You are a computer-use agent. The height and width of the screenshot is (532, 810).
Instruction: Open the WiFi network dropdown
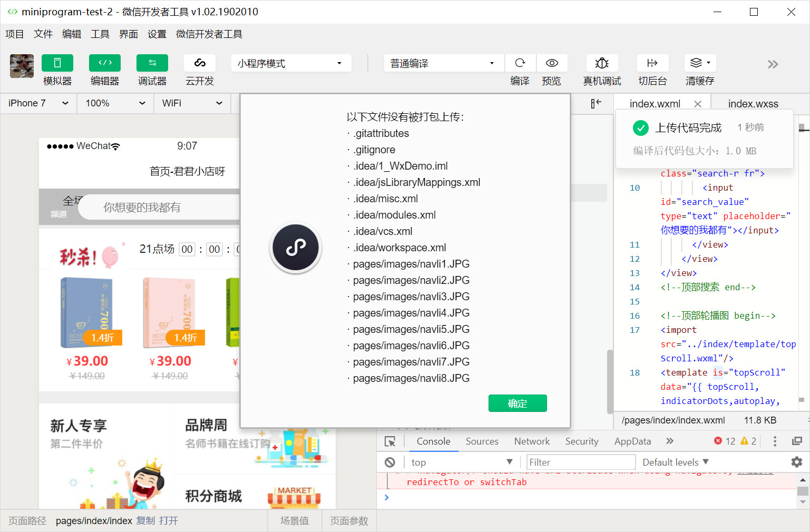(192, 103)
